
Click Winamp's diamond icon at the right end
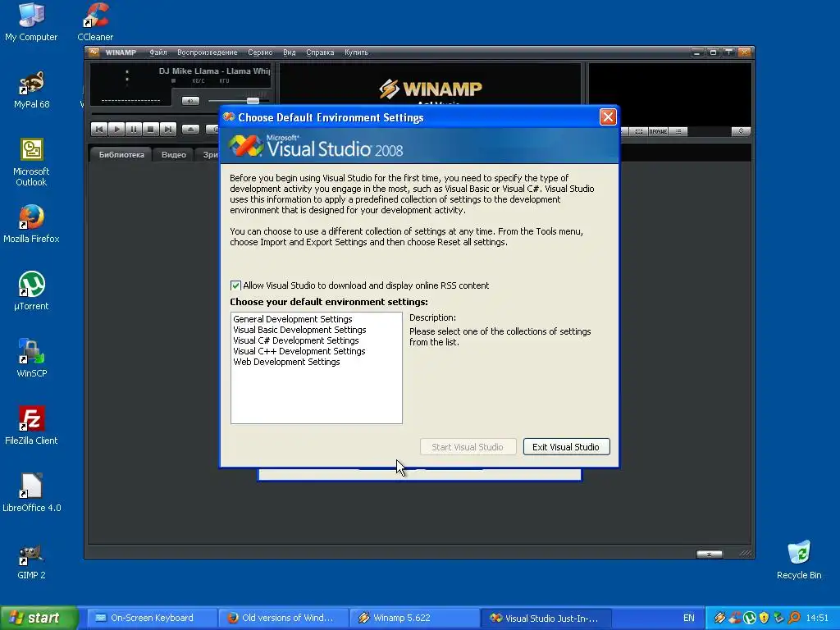coord(741,131)
